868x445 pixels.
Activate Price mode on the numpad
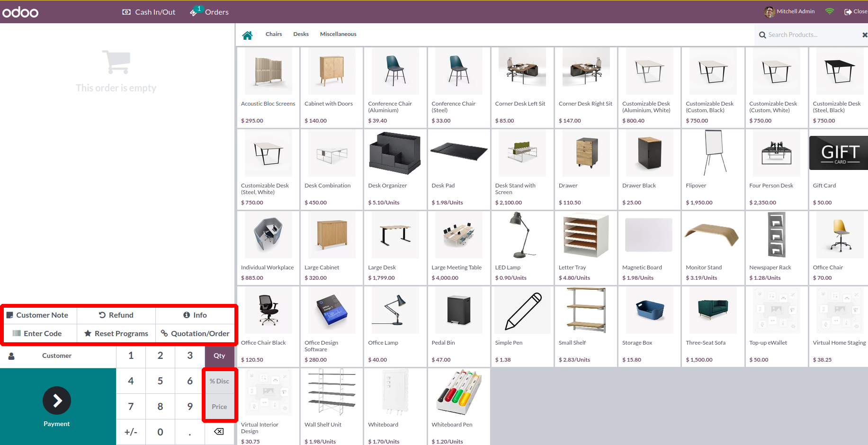click(x=219, y=407)
